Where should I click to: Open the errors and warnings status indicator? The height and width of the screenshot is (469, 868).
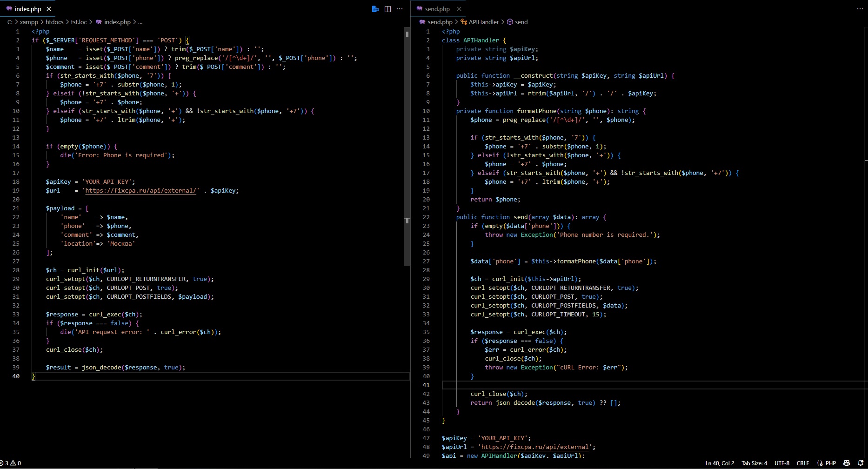pos(12,462)
